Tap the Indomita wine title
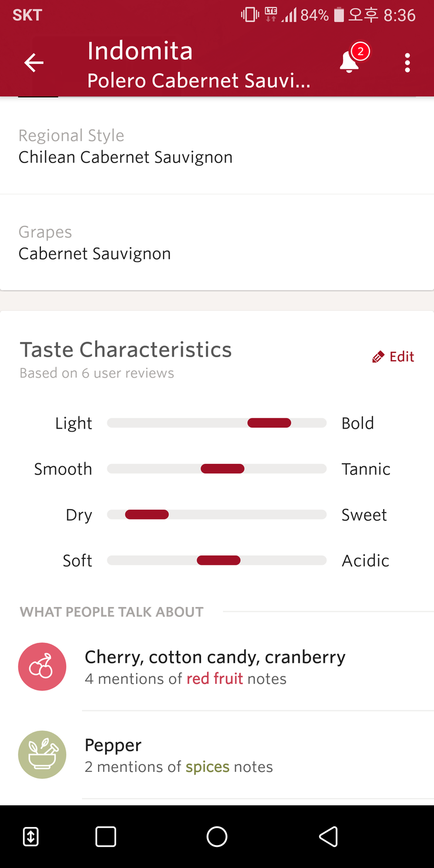The image size is (434, 868). click(x=140, y=51)
